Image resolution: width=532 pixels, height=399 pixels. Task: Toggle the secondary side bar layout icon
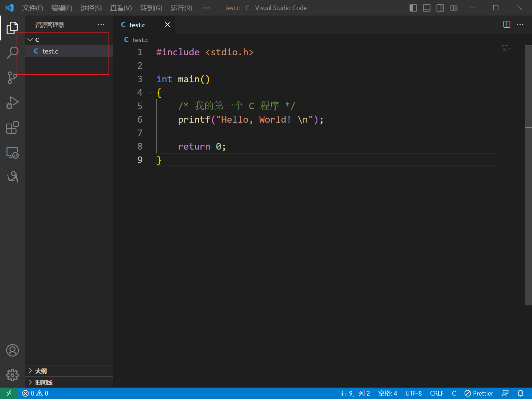point(440,8)
